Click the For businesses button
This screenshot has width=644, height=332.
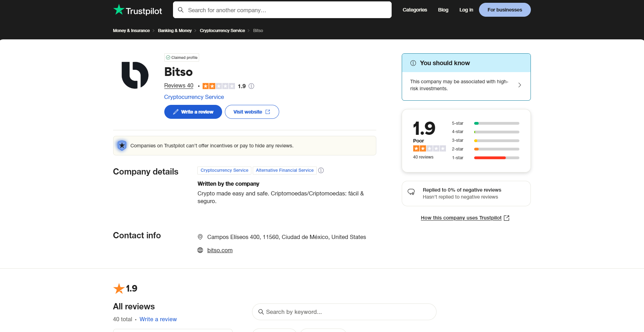pos(505,10)
